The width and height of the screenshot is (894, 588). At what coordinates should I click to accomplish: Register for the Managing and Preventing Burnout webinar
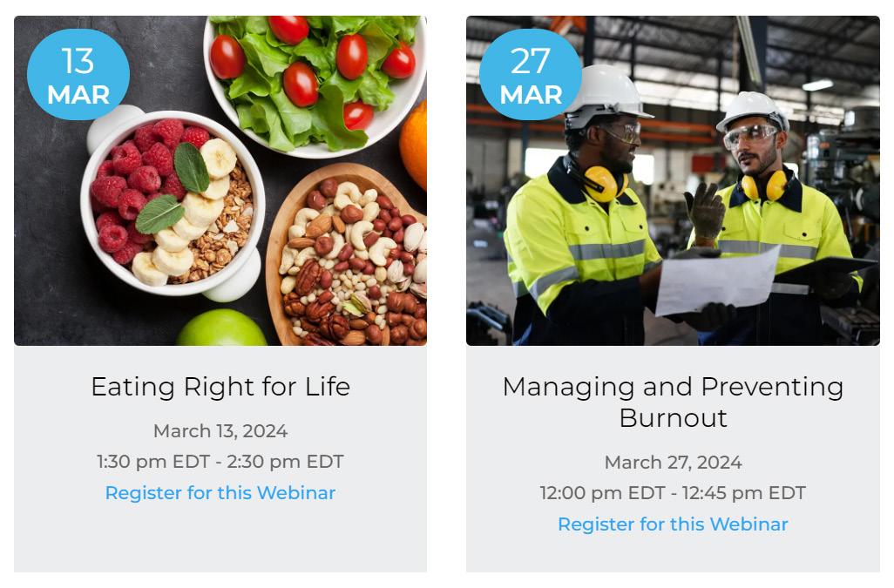click(673, 524)
